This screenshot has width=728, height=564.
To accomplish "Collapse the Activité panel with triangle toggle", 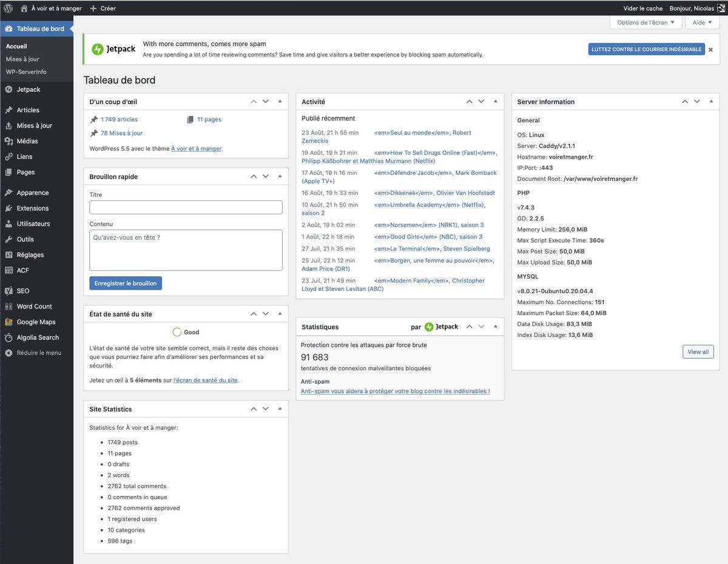I will 496,101.
